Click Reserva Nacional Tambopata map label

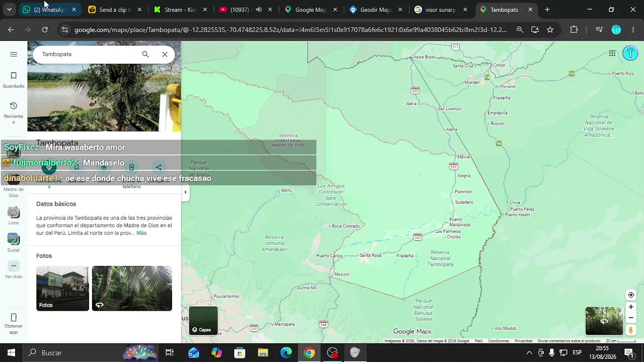click(x=440, y=258)
